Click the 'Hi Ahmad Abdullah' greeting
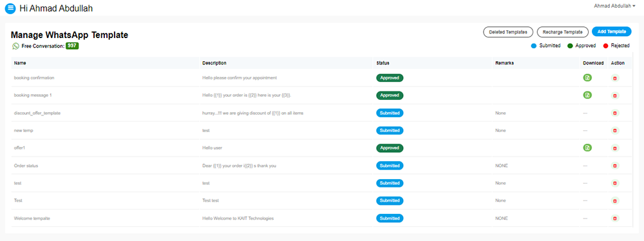 tap(56, 8)
